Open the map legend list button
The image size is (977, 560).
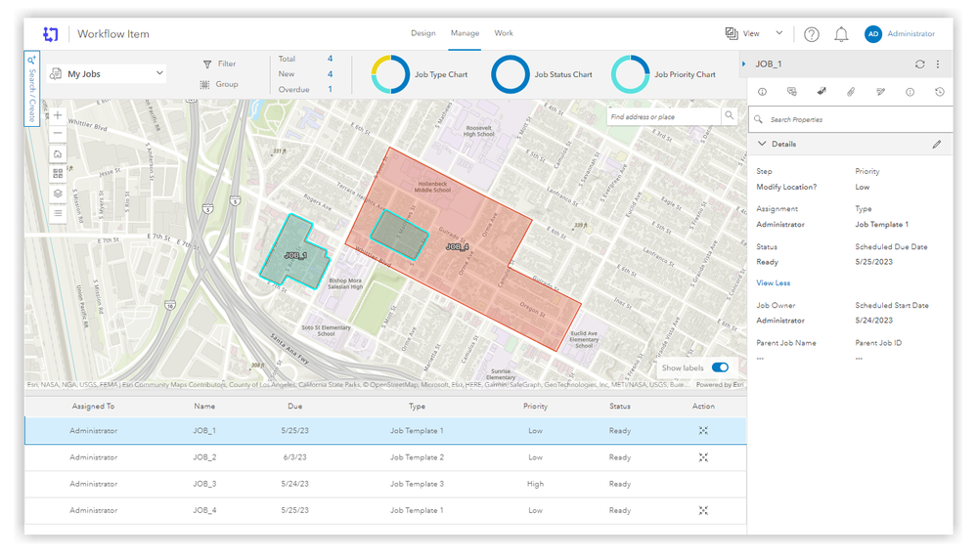pyautogui.click(x=58, y=213)
